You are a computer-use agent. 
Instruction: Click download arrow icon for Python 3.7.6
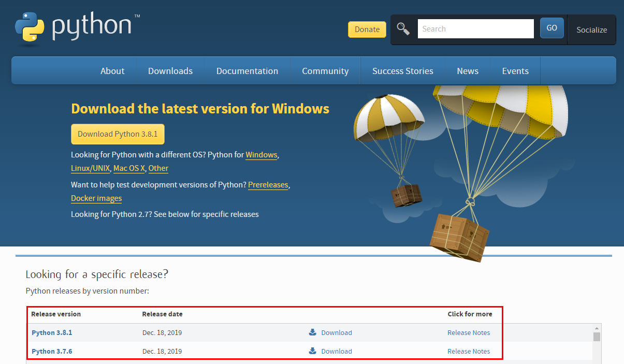(x=312, y=351)
